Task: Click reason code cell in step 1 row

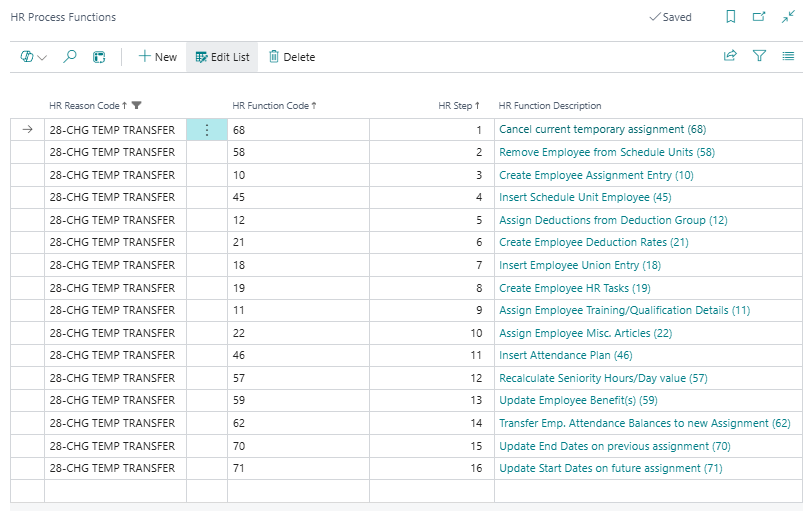Action: [x=115, y=130]
